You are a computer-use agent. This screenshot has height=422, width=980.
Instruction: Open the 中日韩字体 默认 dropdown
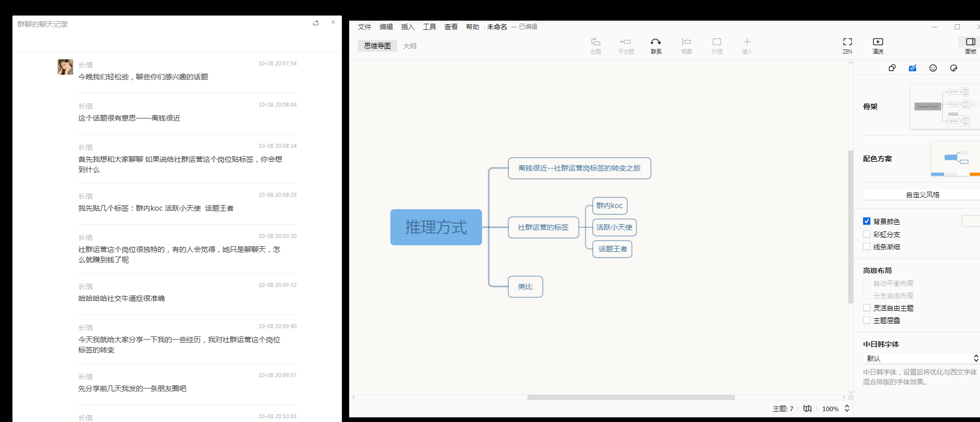pos(921,358)
